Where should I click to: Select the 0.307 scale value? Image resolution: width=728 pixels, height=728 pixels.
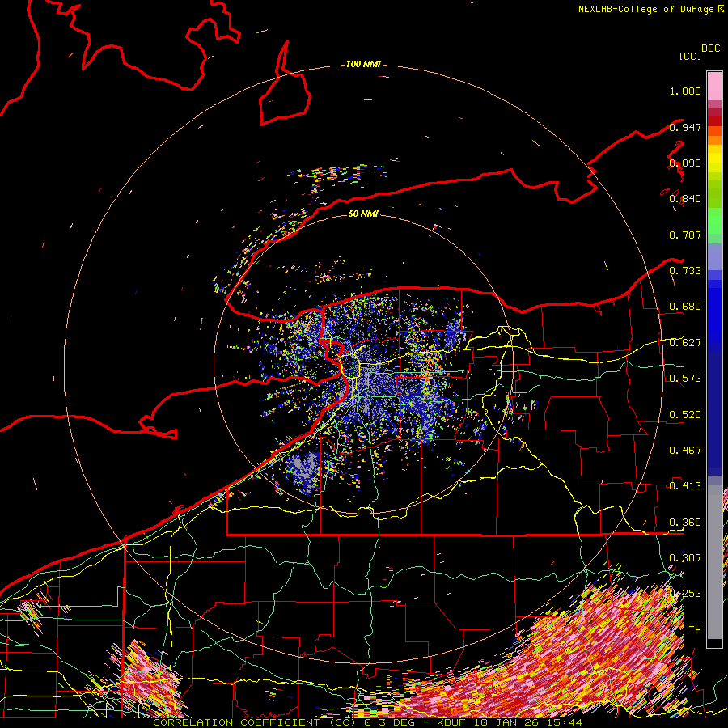tap(685, 558)
